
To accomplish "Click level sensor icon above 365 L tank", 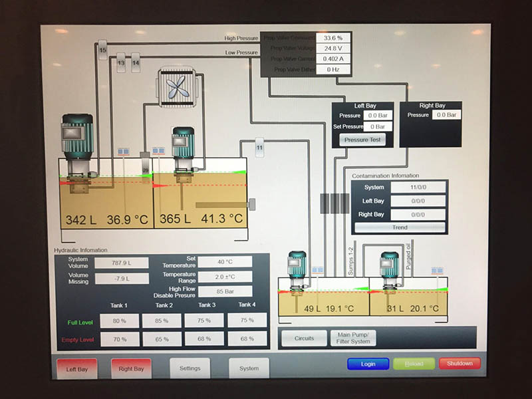I will [158, 151].
